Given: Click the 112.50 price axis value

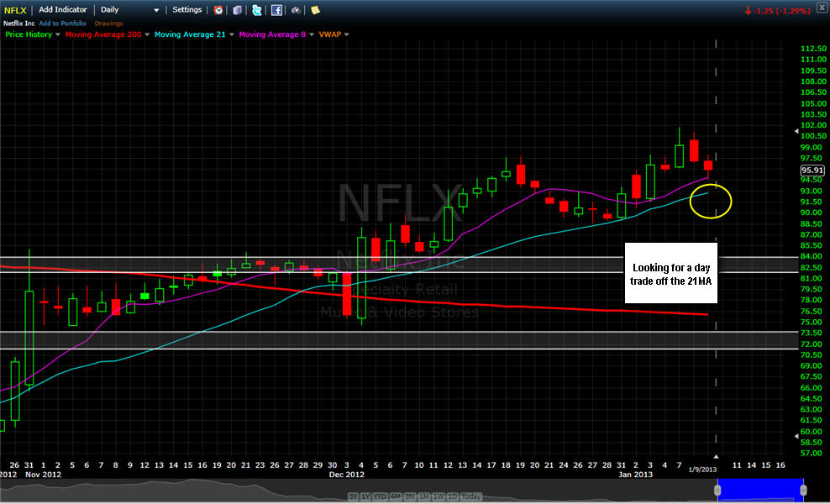Looking at the screenshot, I should click(x=814, y=49).
